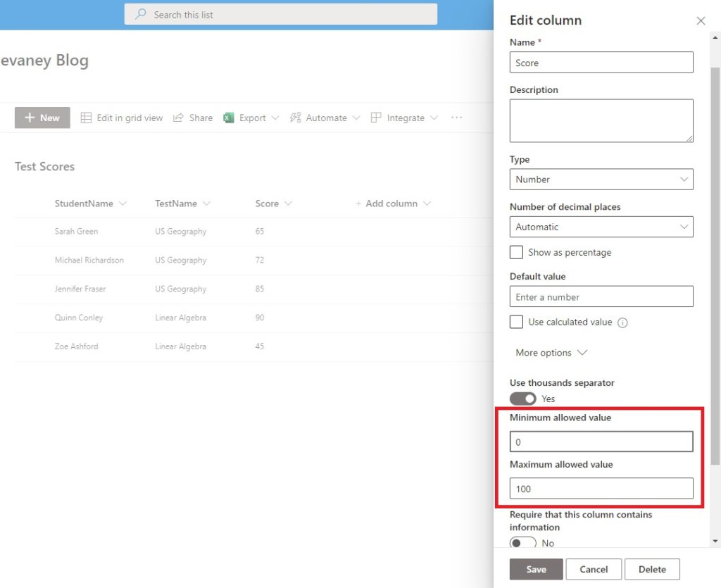Select the Edit in grid view icon

point(84,118)
